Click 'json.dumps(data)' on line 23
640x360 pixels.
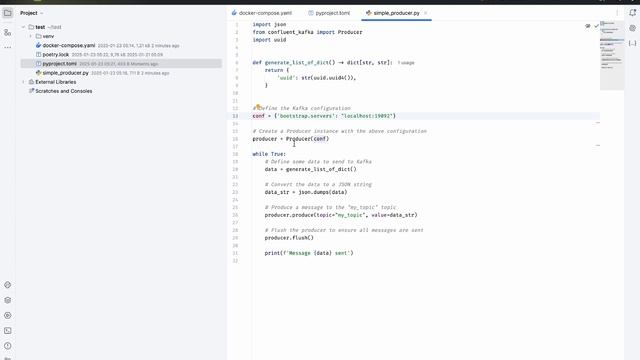[x=322, y=192]
